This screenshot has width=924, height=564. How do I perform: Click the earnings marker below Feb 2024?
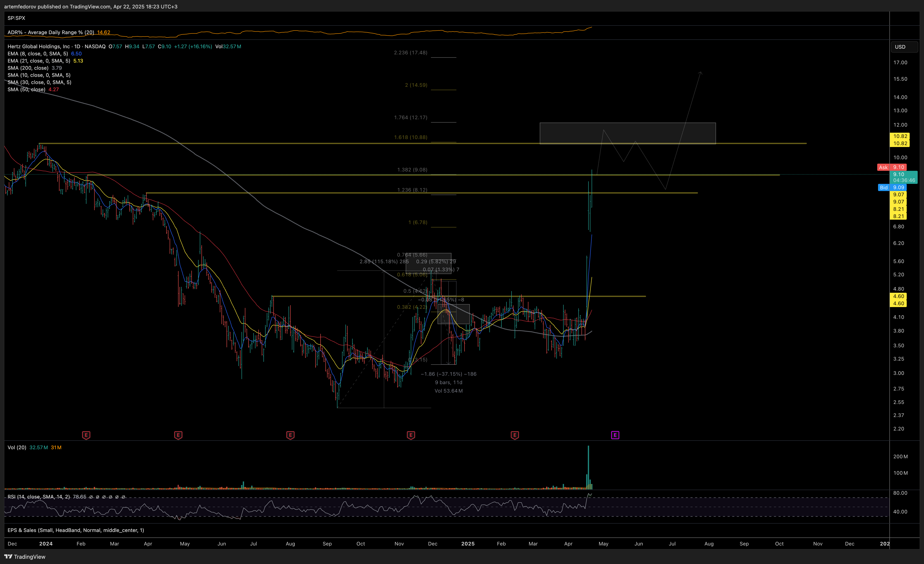(86, 435)
